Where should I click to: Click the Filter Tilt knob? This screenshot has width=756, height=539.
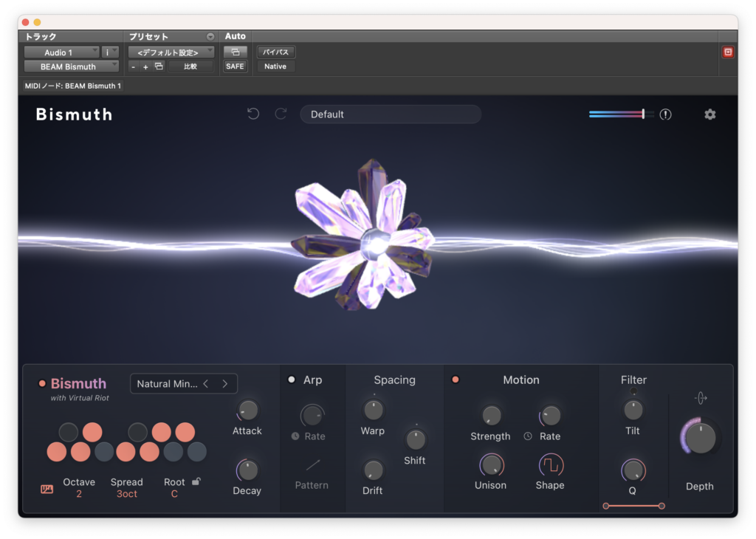tap(633, 411)
